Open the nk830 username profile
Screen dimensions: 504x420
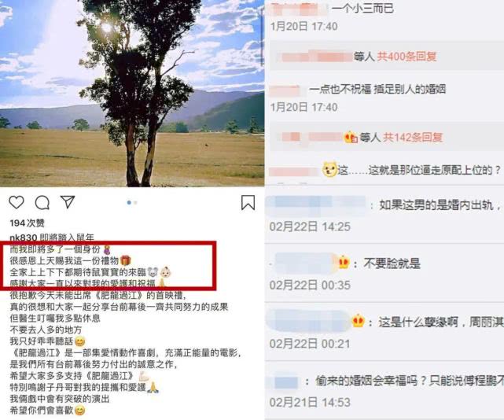[24, 238]
